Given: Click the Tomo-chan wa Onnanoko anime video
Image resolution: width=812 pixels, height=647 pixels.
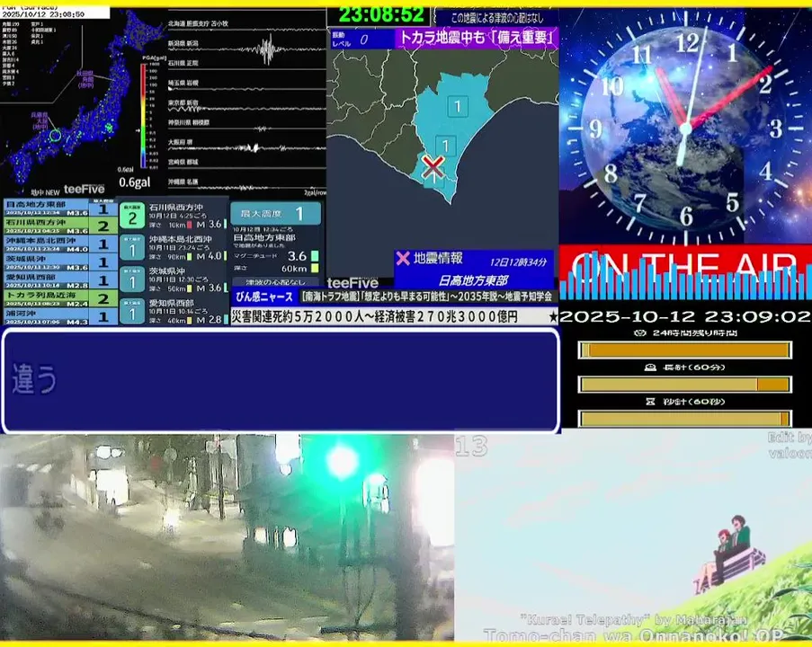Looking at the screenshot, I should 633,537.
